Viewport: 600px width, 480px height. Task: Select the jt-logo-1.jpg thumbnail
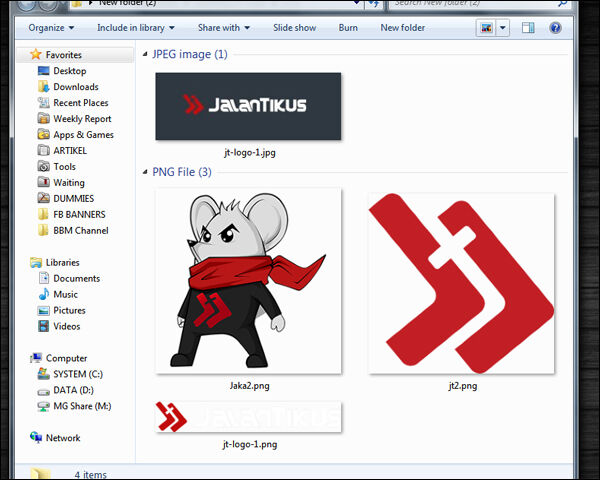pos(248,106)
